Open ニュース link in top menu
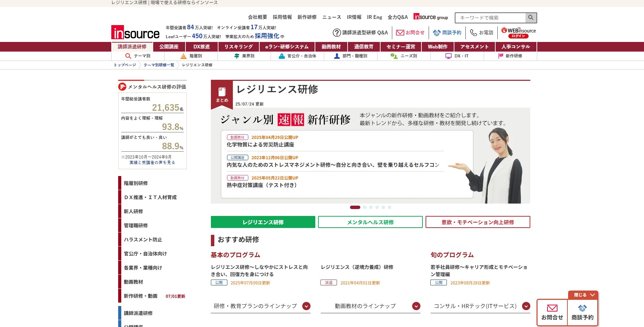The width and height of the screenshot is (644, 327). pos(332,17)
